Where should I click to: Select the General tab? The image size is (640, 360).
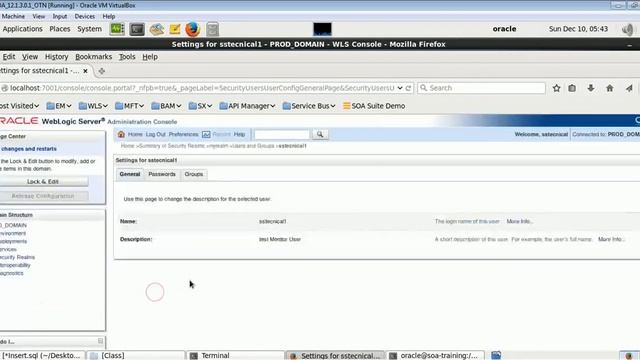click(x=130, y=174)
